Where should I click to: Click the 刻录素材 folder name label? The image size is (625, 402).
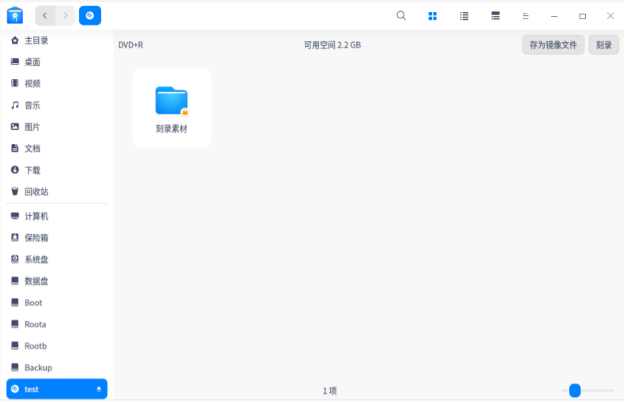coord(171,129)
